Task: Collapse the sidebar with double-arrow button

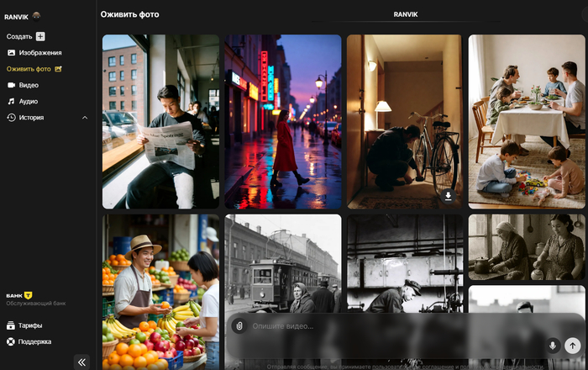Action: (81, 362)
